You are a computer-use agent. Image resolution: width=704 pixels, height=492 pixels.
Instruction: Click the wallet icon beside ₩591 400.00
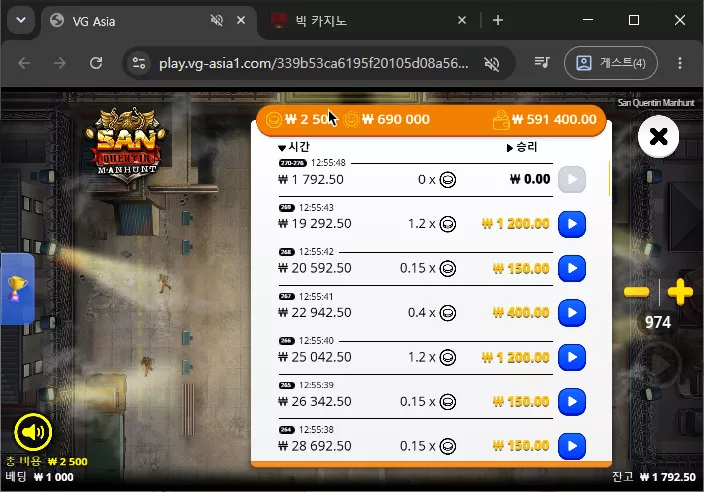click(x=500, y=120)
